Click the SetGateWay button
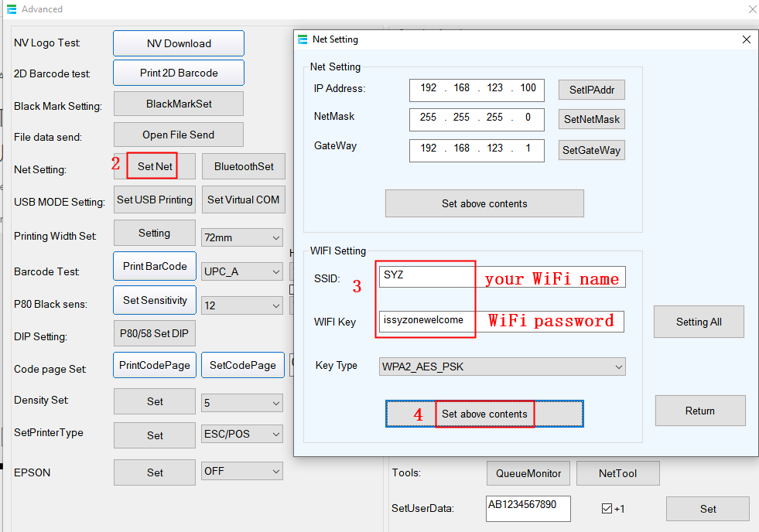759x532 pixels. click(x=591, y=150)
